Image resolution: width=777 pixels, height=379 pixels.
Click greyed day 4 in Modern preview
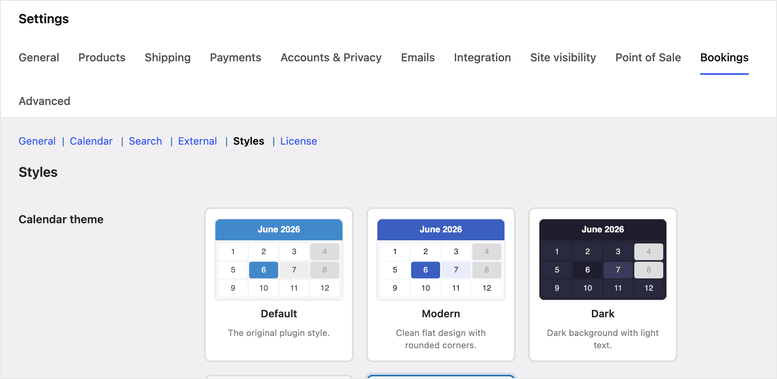point(487,252)
